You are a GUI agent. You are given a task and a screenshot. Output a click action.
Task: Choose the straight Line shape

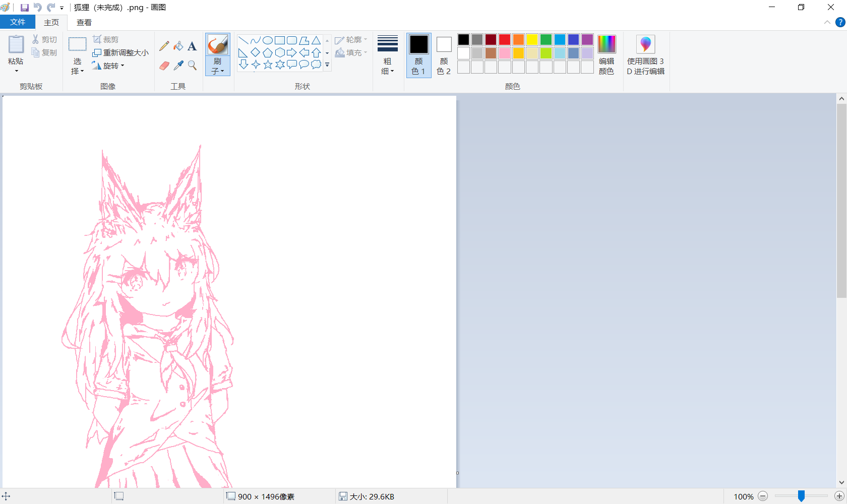pyautogui.click(x=244, y=40)
